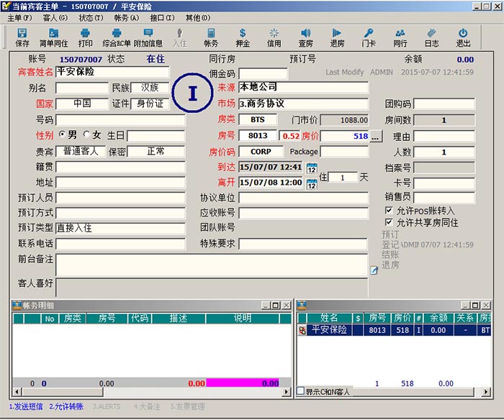504x420 pixels.
Task: Click the 民族 field showing 汉族
Action: click(150, 88)
